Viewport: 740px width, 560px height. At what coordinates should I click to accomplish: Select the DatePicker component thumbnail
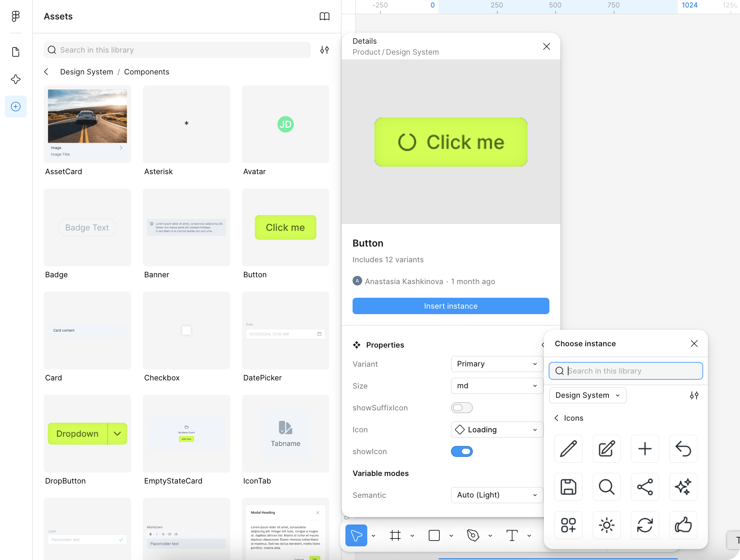286,331
